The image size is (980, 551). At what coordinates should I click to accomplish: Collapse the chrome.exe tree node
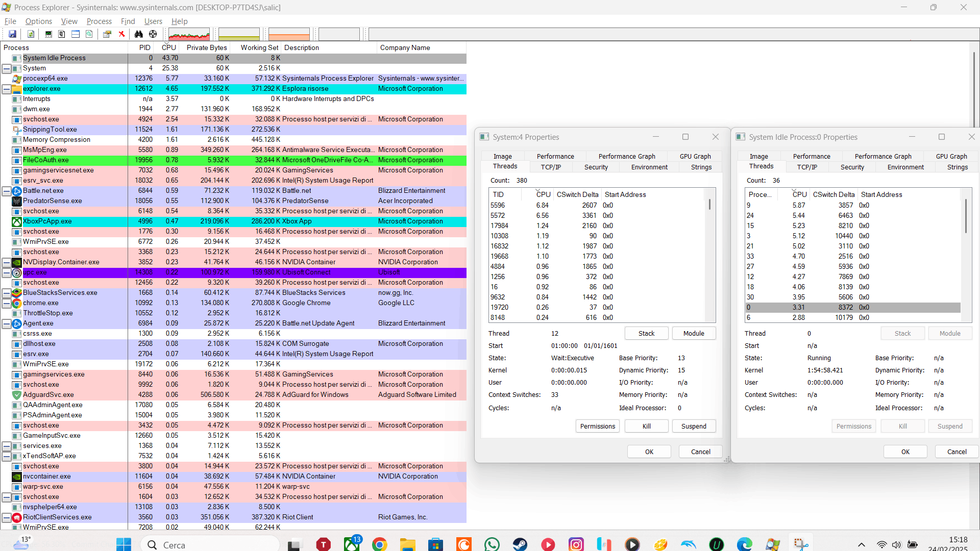7,303
